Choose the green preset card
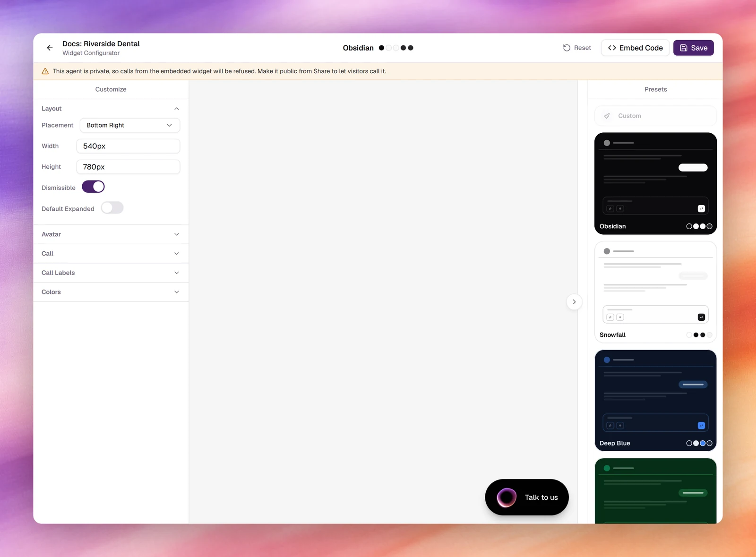This screenshot has height=557, width=756. (655, 491)
